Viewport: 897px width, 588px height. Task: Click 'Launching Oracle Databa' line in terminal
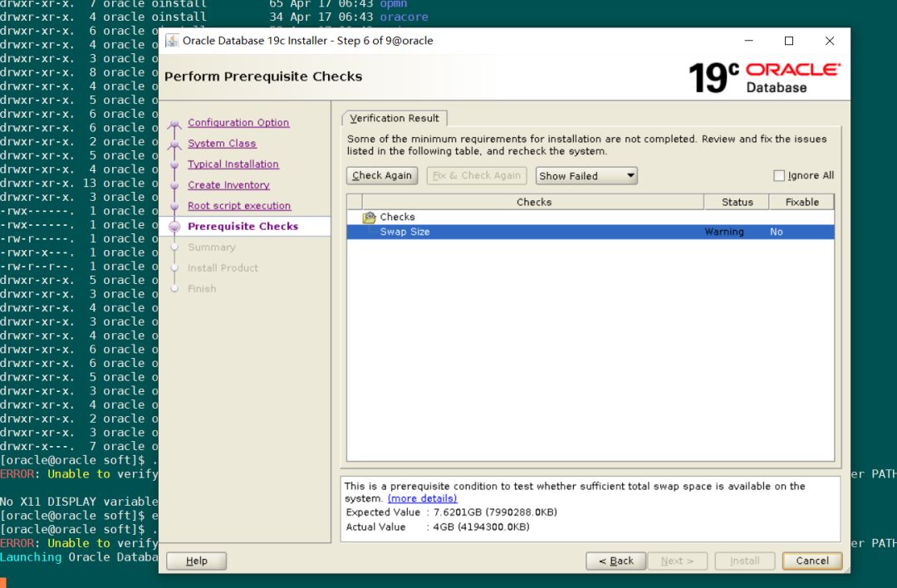[x=79, y=557]
